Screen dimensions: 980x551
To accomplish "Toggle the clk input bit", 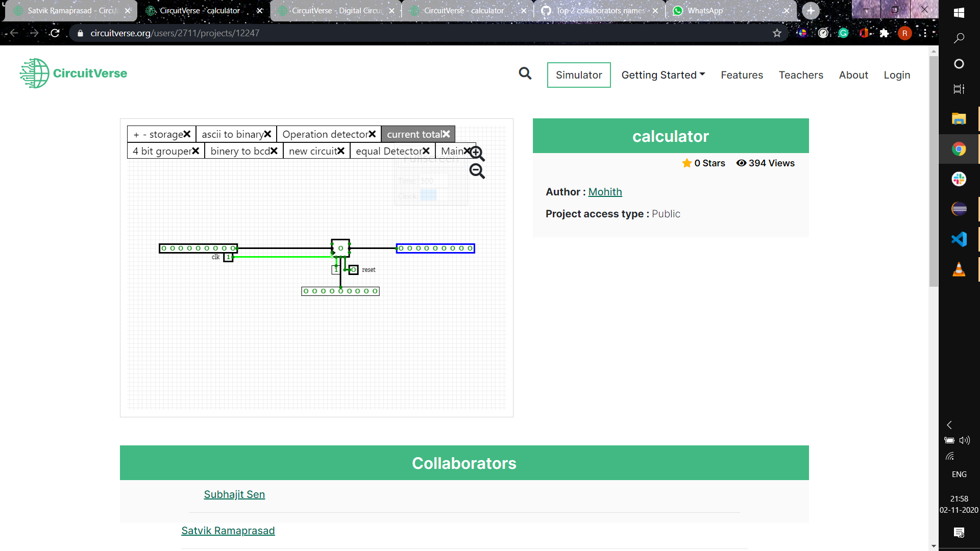I will pyautogui.click(x=228, y=257).
